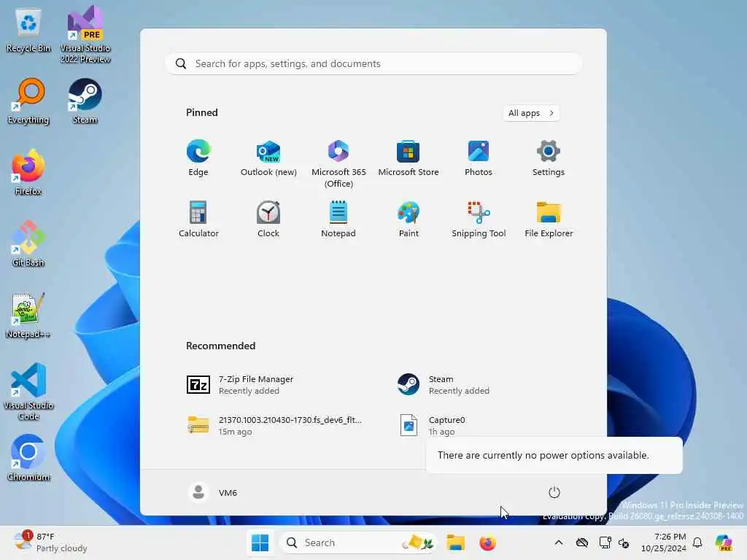Select Visual Studio 2022 Preview desktop shortcut
Image resolution: width=747 pixels, height=560 pixels.
(x=85, y=34)
